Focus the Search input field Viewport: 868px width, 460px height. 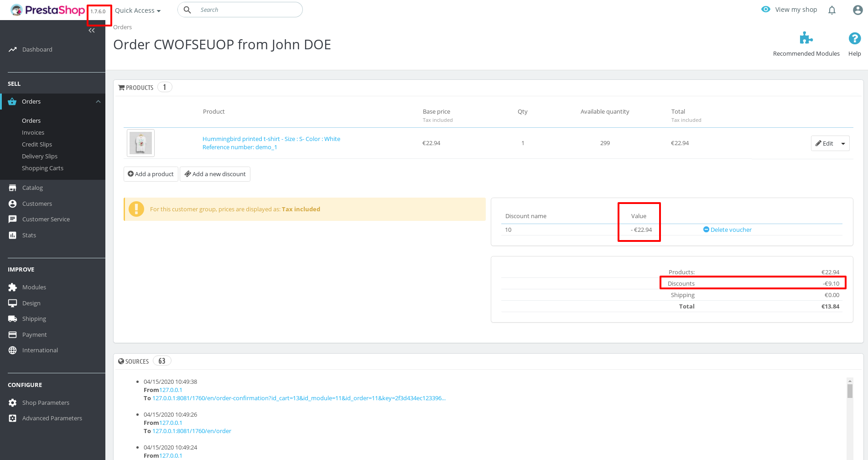(x=240, y=10)
